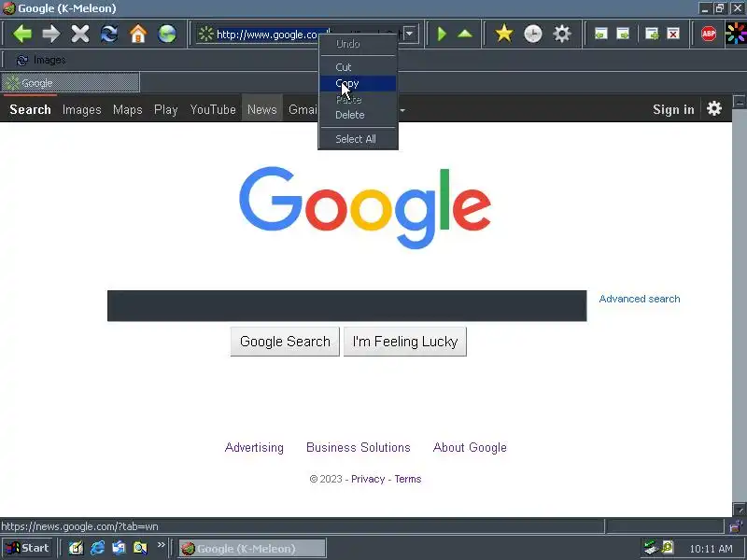The height and width of the screenshot is (560, 747).
Task: Open bookmarks with the yellow star icon
Action: point(503,34)
